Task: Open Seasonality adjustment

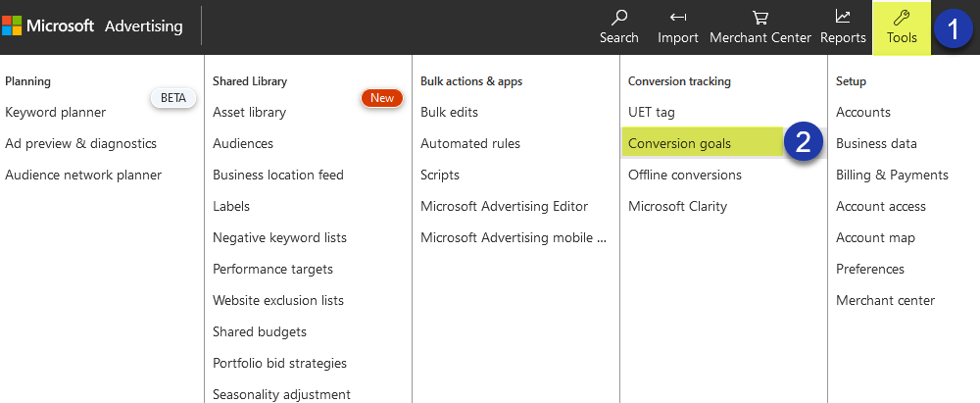Action: [282, 394]
